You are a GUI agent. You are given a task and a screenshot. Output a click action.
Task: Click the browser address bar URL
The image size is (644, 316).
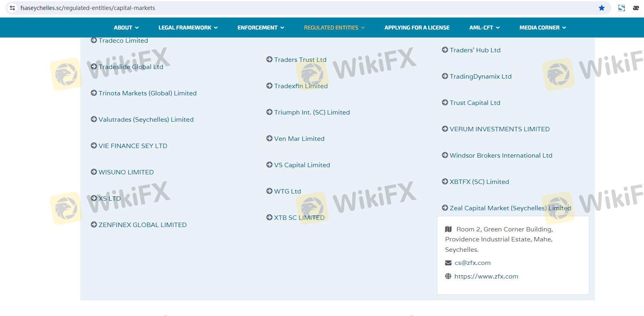(88, 8)
